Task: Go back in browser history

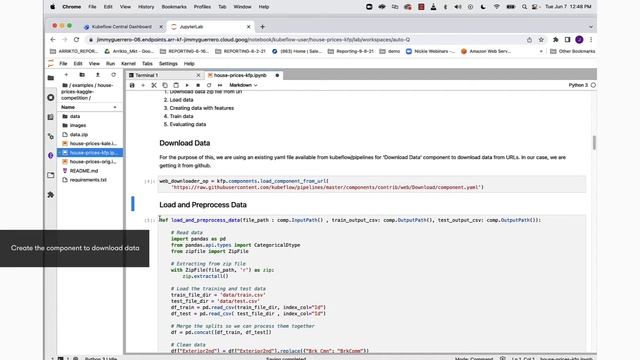Action: pyautogui.click(x=53, y=40)
